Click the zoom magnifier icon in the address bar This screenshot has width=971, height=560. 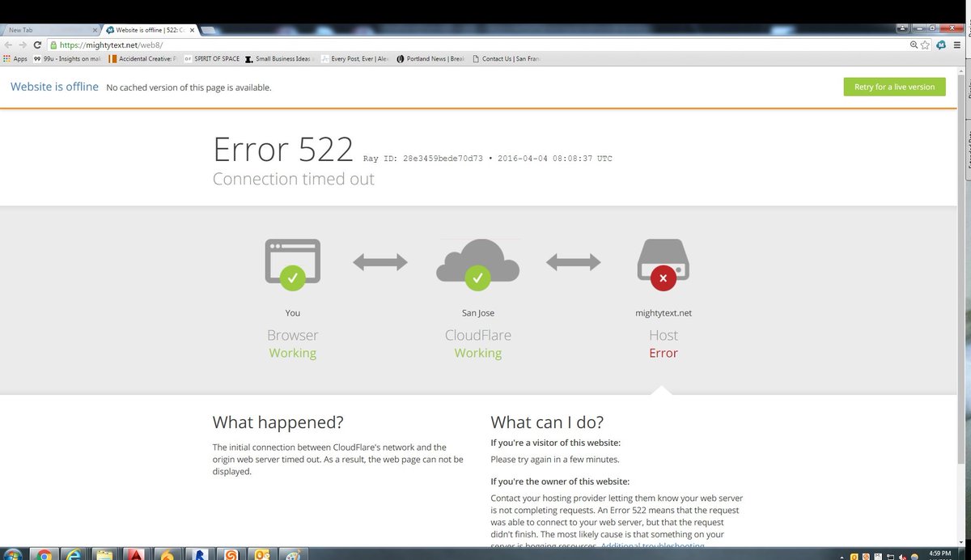point(914,45)
